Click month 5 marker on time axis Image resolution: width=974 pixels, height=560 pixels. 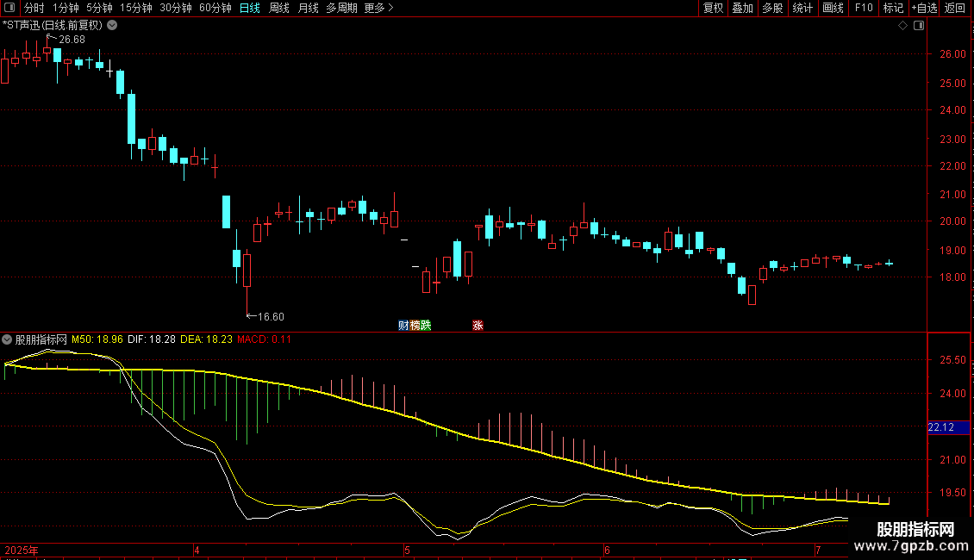pos(407,550)
